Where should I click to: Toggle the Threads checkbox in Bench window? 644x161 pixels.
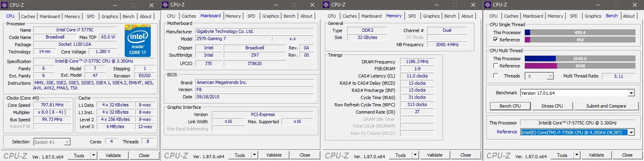click(x=496, y=75)
